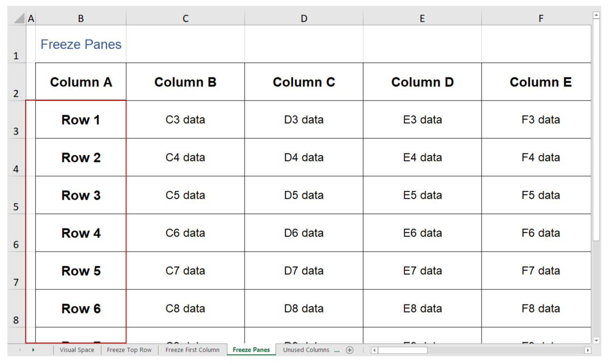Select the Row 3 cell
Viewport: 608px width, 364px height.
(81, 195)
